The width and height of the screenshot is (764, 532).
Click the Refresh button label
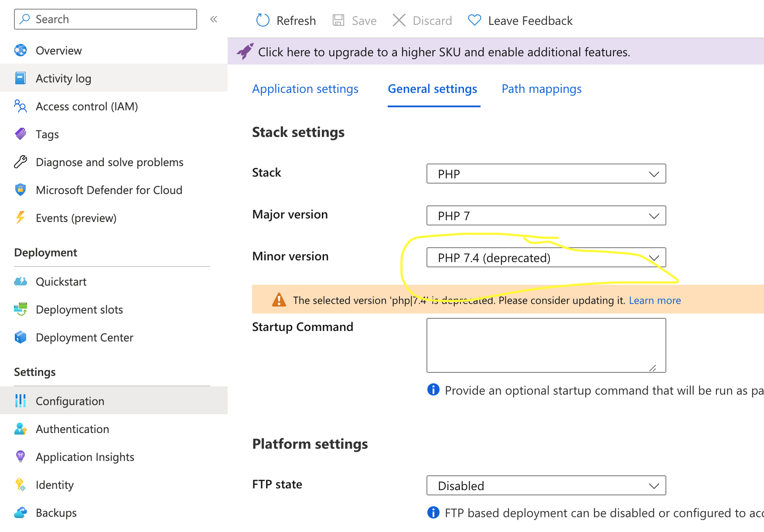296,20
